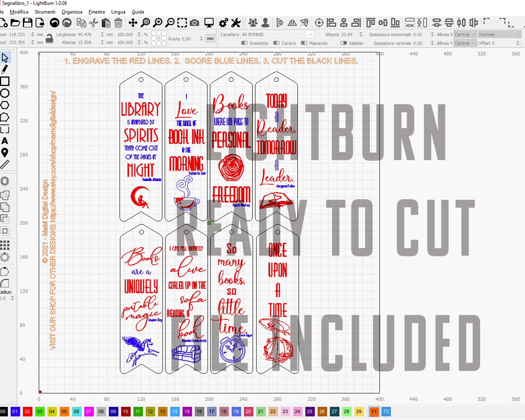Toggle Corsivo italic text
The image size is (525, 420).
pos(276,43)
